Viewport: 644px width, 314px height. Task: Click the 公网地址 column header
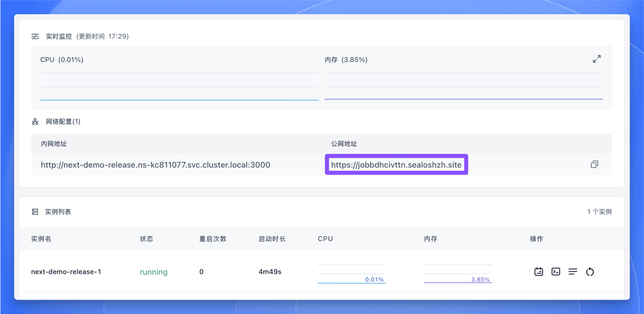(344, 143)
